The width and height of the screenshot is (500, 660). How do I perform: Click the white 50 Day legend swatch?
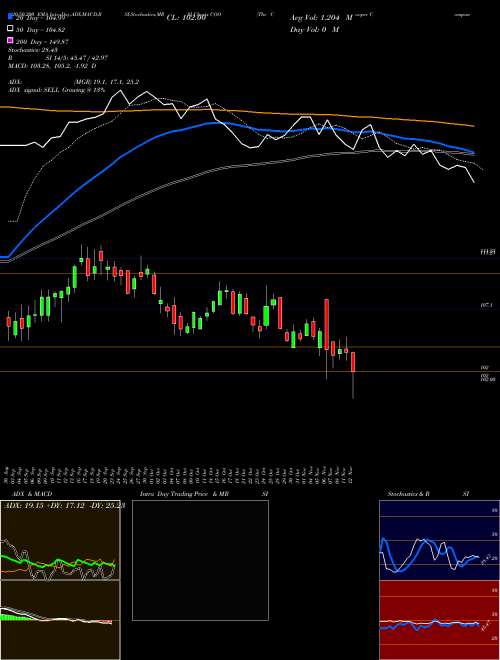(11, 29)
